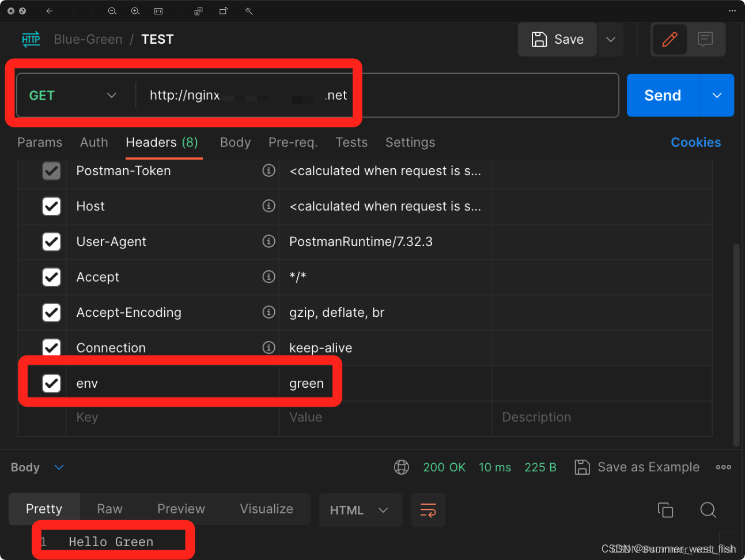Uncheck the Host header checkbox
This screenshot has height=560, width=745.
[52, 206]
